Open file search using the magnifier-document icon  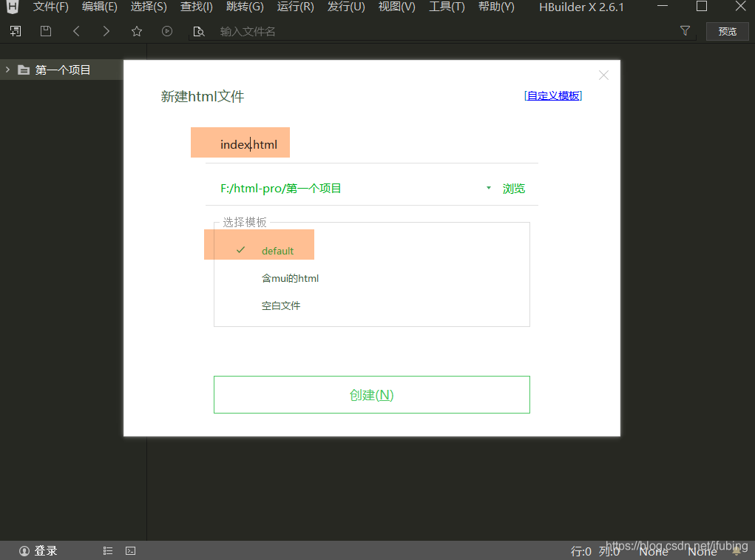click(x=198, y=31)
